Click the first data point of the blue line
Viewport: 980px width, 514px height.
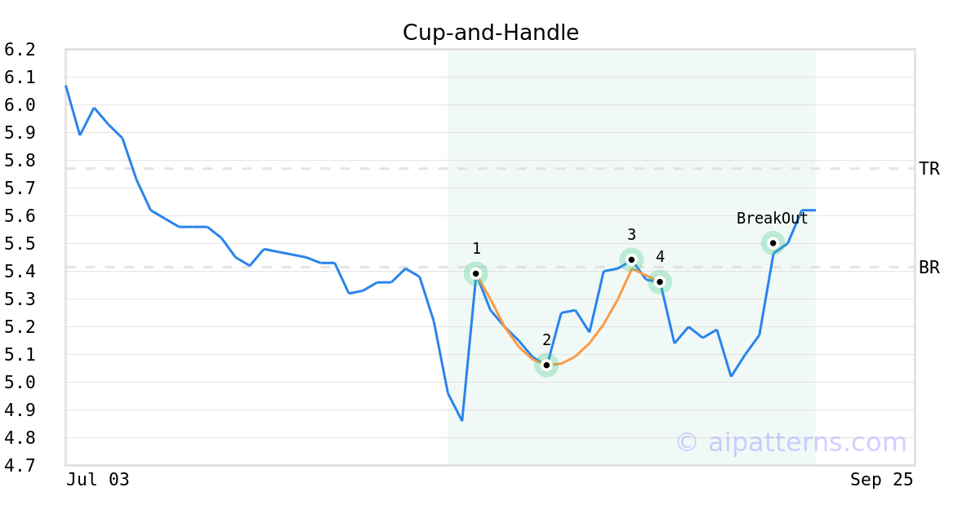coord(66,86)
